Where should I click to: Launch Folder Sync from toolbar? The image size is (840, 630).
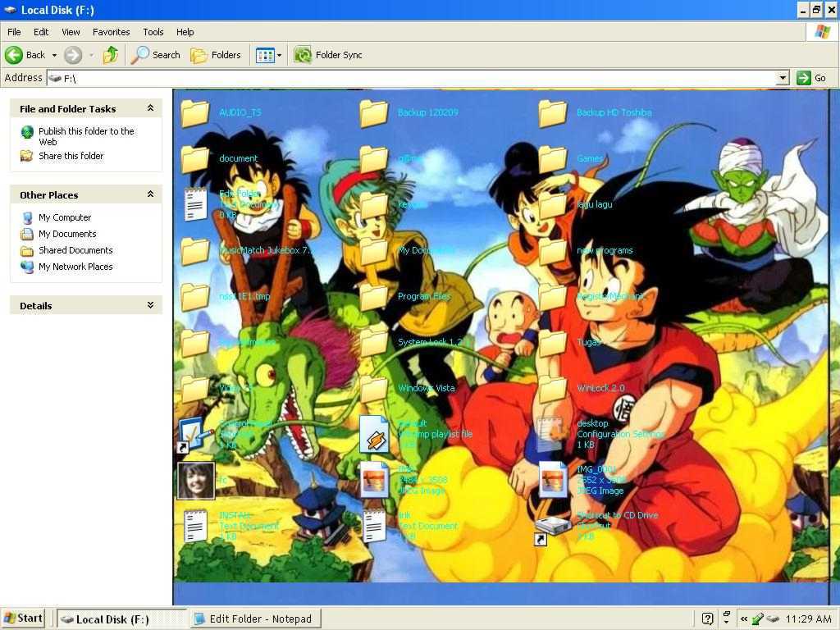coord(328,55)
